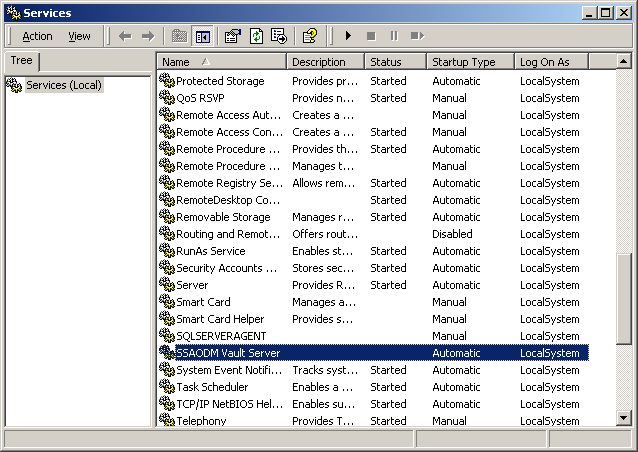Toggle the Show/Hide Console Tree icon
Viewport: 638px width, 452px height.
point(203,36)
